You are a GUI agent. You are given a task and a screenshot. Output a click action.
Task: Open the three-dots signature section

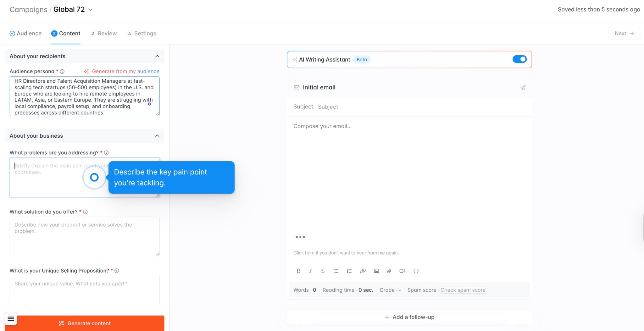click(300, 237)
